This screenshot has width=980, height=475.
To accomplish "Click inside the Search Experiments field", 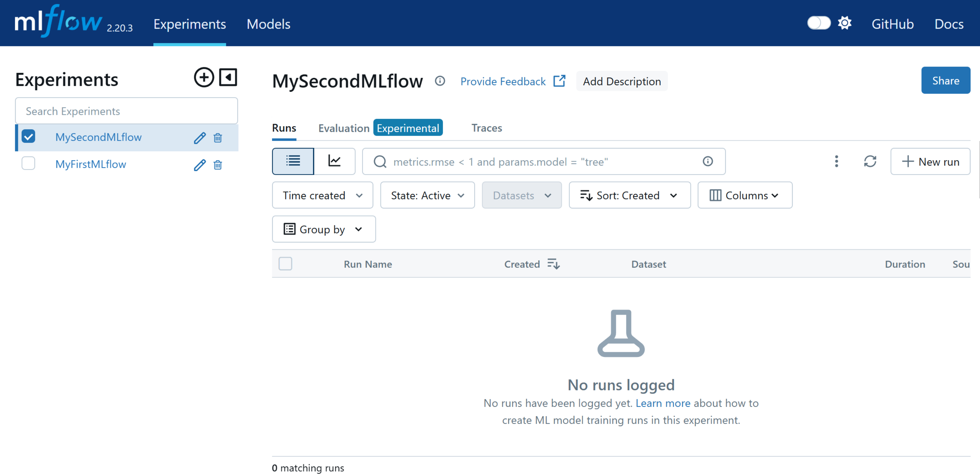I will [126, 111].
